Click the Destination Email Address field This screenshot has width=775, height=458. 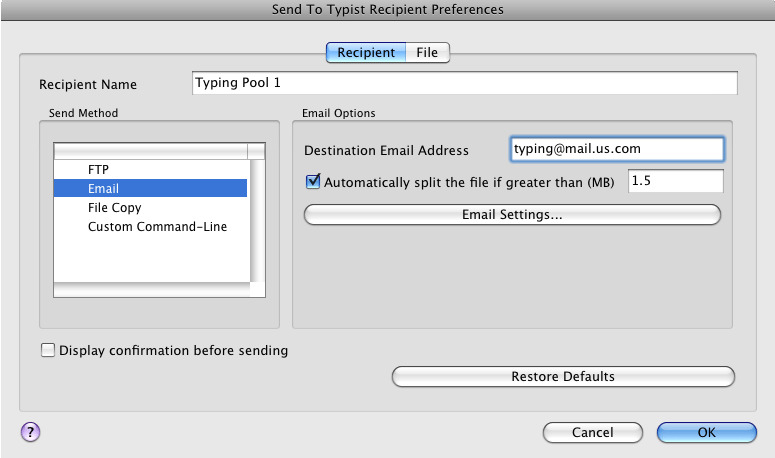click(x=617, y=149)
